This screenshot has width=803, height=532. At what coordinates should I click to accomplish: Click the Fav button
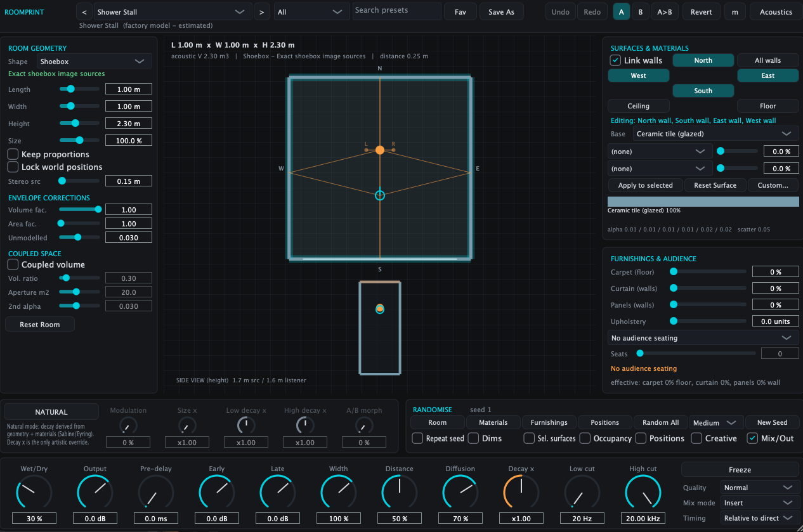tap(460, 11)
